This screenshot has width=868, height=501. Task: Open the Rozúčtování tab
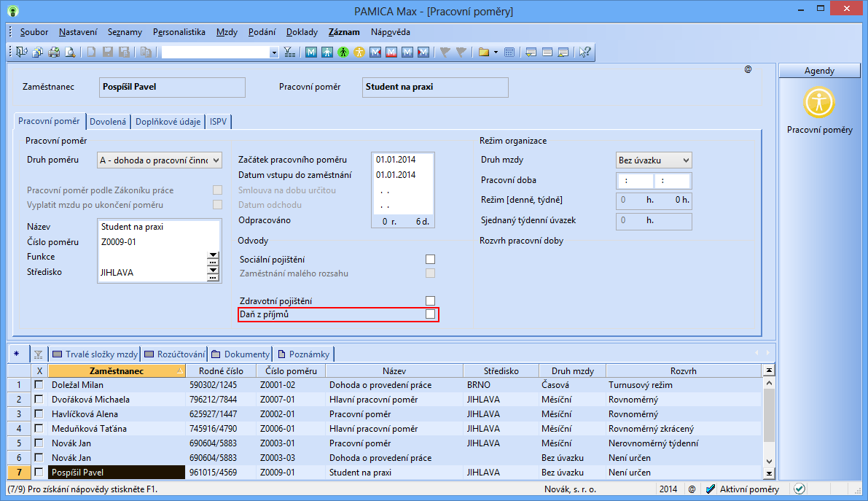175,354
